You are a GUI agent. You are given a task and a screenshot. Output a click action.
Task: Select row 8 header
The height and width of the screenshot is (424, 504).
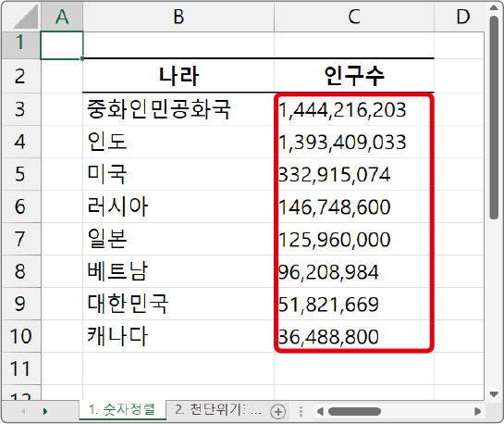(21, 271)
